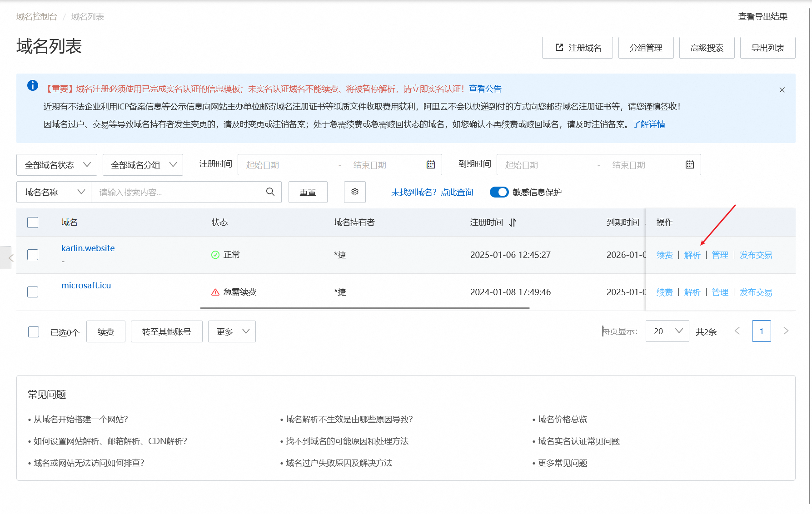Select page 1 in pagination
The width and height of the screenshot is (812, 514).
tap(762, 331)
